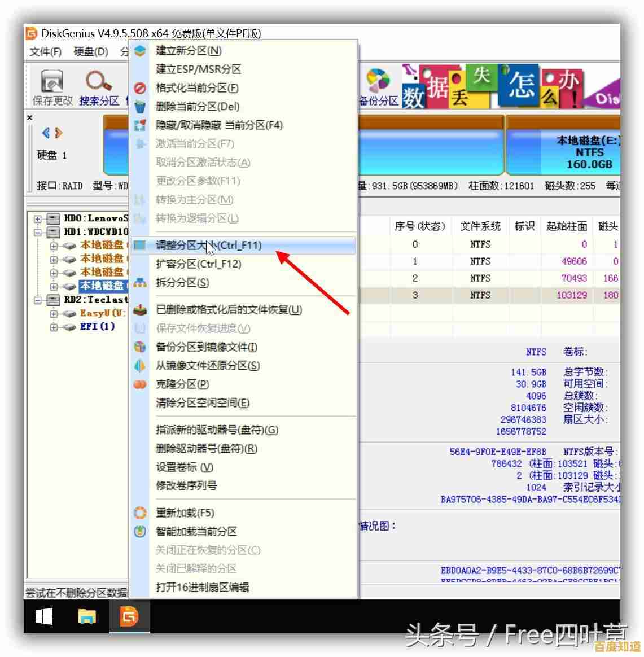Expand the HD0:LenovoS tree node
644x657 pixels.
click(x=37, y=218)
